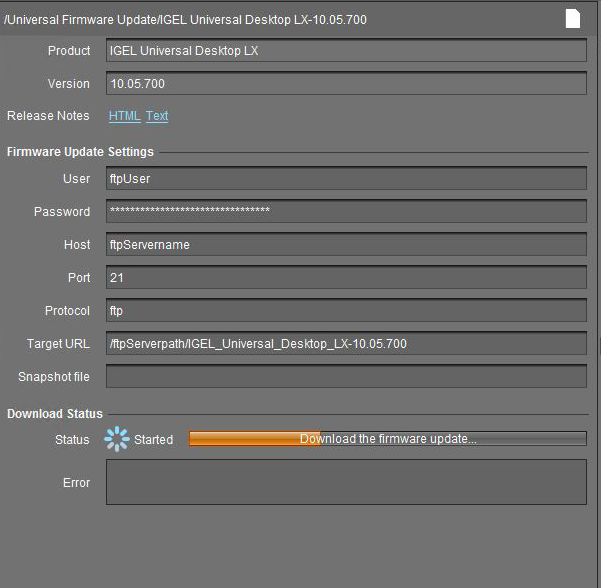Click the Port field showing 21
The width and height of the screenshot is (601, 588).
click(345, 278)
